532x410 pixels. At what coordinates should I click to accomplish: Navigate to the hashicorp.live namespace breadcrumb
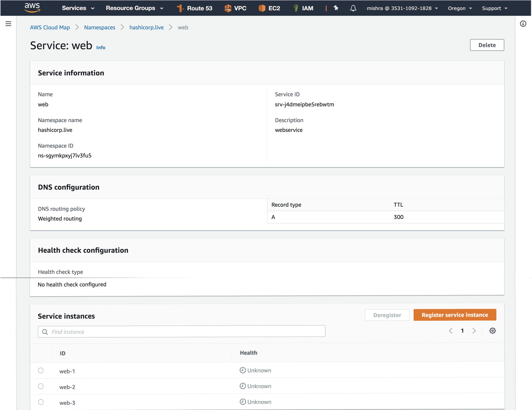[146, 27]
